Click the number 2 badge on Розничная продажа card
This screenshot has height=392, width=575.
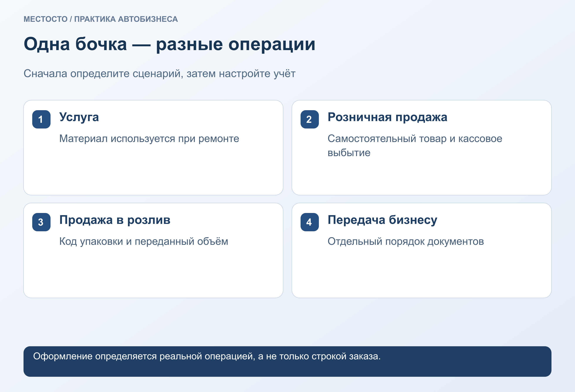click(309, 119)
